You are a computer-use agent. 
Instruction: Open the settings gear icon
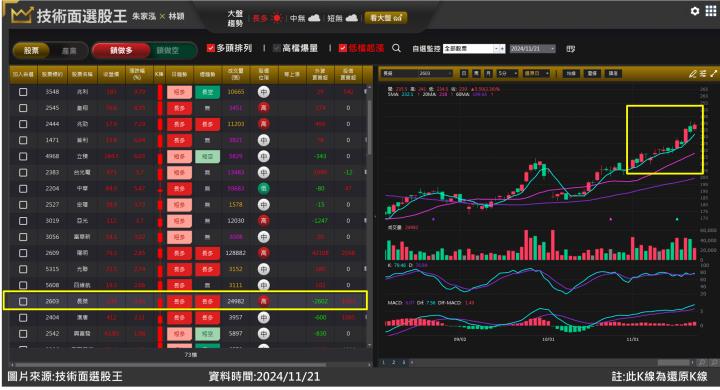[x=695, y=11]
